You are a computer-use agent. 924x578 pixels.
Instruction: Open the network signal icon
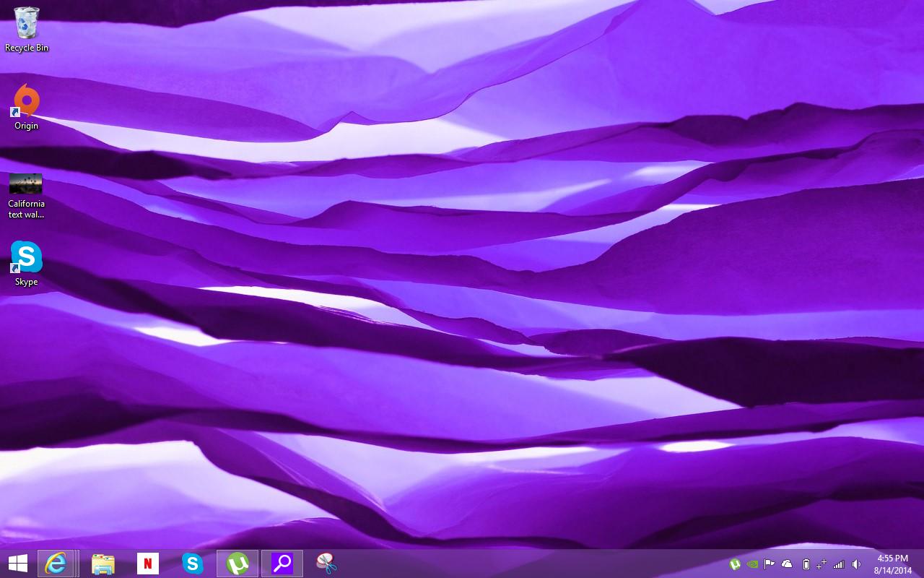tap(839, 564)
